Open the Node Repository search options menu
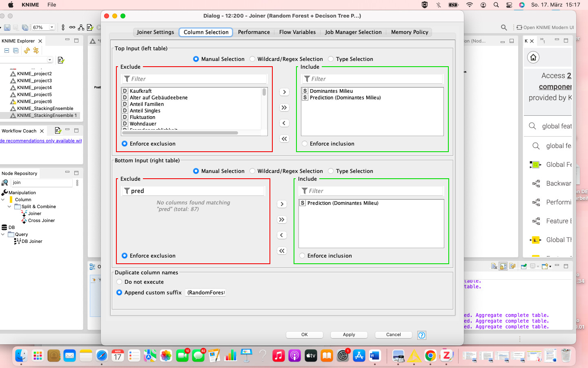The image size is (588, 368). (x=77, y=183)
